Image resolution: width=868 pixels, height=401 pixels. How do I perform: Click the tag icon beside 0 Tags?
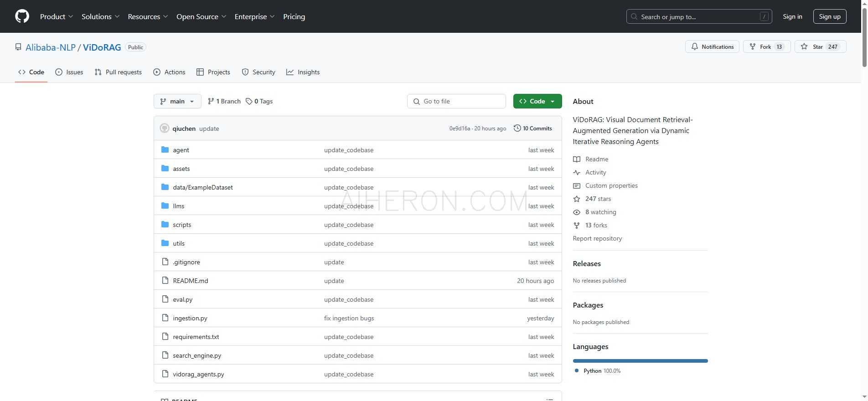(x=249, y=101)
